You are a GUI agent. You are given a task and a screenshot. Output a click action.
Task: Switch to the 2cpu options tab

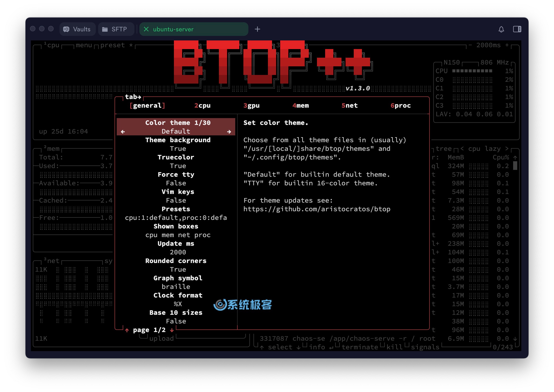(x=203, y=105)
